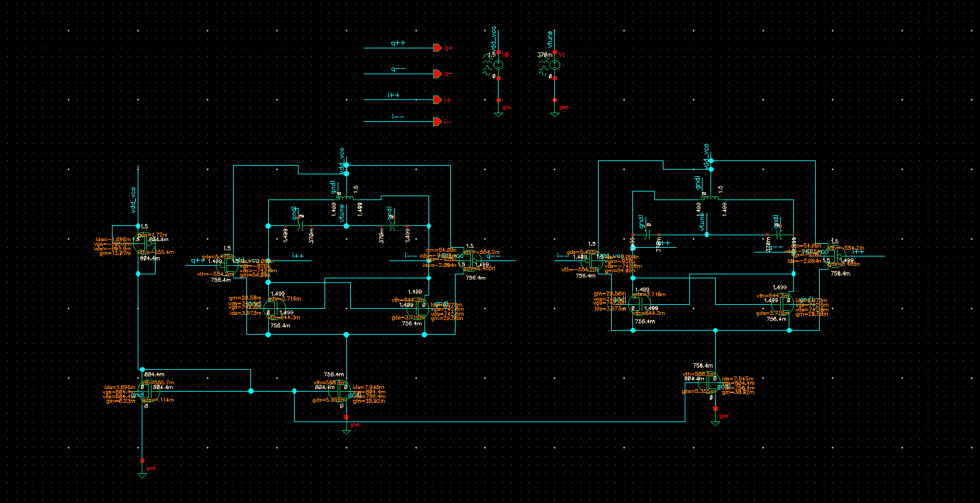The width and height of the screenshot is (980, 503).
Task: Select the right core tail current transistor
Action: click(x=711, y=383)
